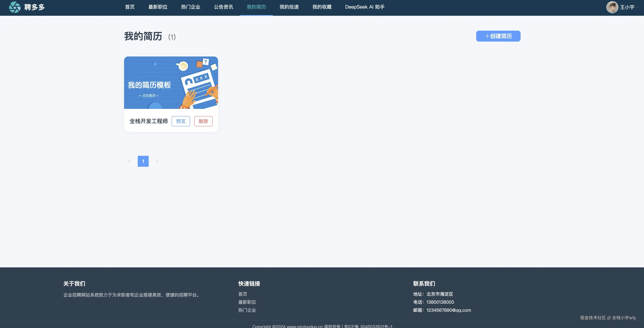Open the 首页 nav item
644x328 pixels.
click(130, 7)
